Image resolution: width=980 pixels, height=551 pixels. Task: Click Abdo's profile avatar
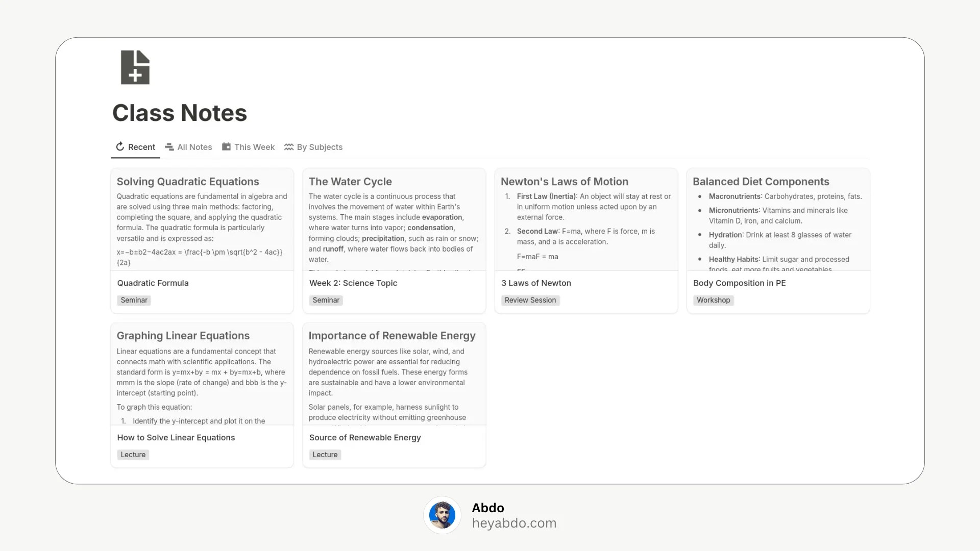coord(442,515)
